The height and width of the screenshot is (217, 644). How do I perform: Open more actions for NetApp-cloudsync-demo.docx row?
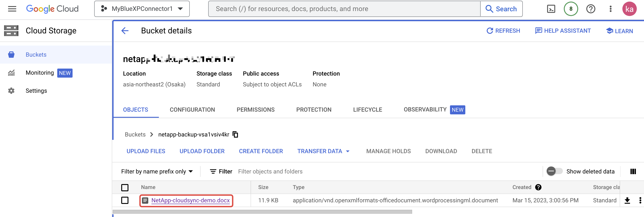pyautogui.click(x=640, y=200)
